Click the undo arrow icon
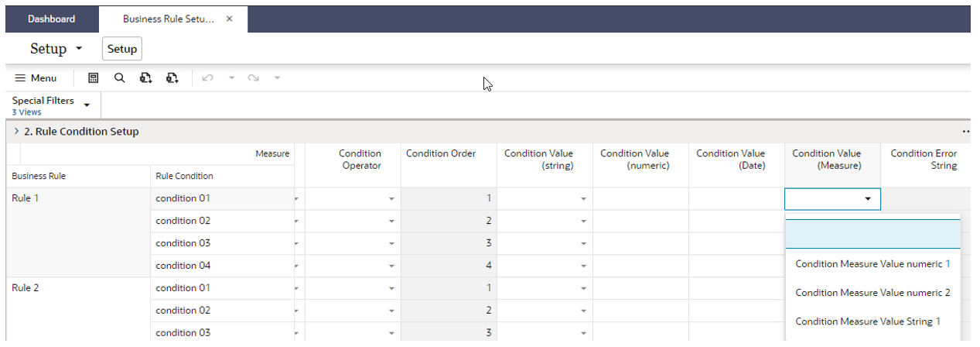 tap(207, 78)
